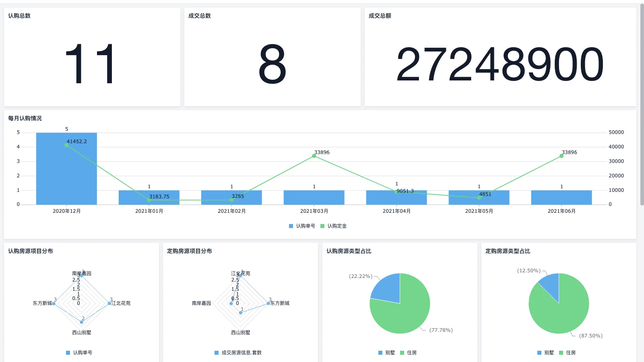The height and width of the screenshot is (362, 644).
Task: Hide 别墅 series in 认购房源类型占比 legend
Action: (x=386, y=353)
